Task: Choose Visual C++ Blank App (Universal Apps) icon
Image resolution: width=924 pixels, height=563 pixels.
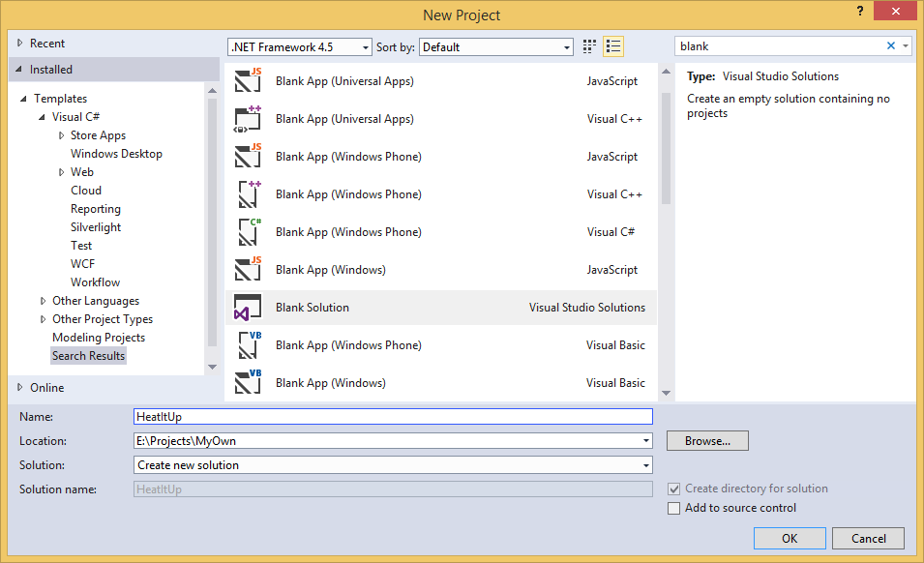Action: [248, 119]
